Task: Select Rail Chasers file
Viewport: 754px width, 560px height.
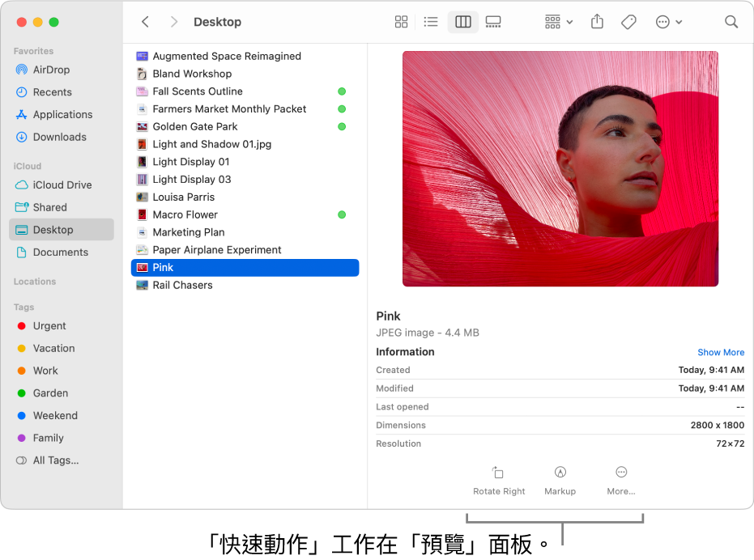Action: tap(245, 285)
